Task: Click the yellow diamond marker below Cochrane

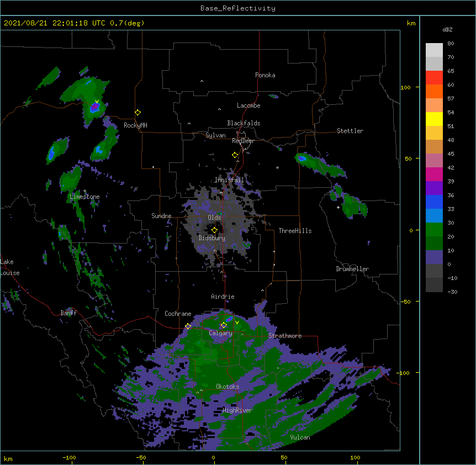Action: click(x=188, y=326)
